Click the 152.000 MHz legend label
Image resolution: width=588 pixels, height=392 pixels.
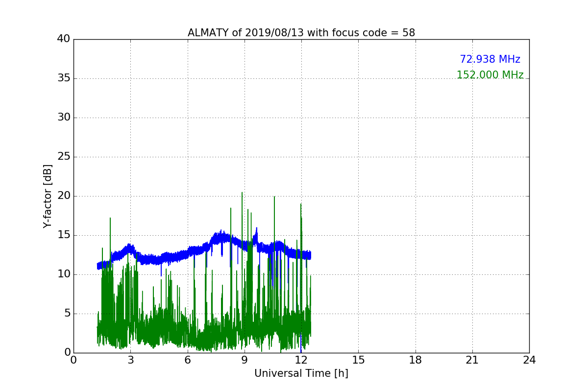click(x=490, y=75)
